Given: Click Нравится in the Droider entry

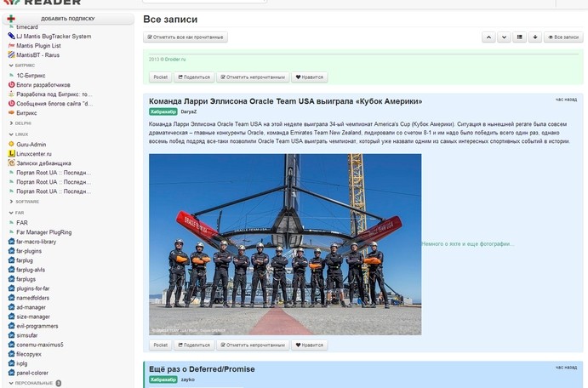Looking at the screenshot, I should tap(310, 77).
